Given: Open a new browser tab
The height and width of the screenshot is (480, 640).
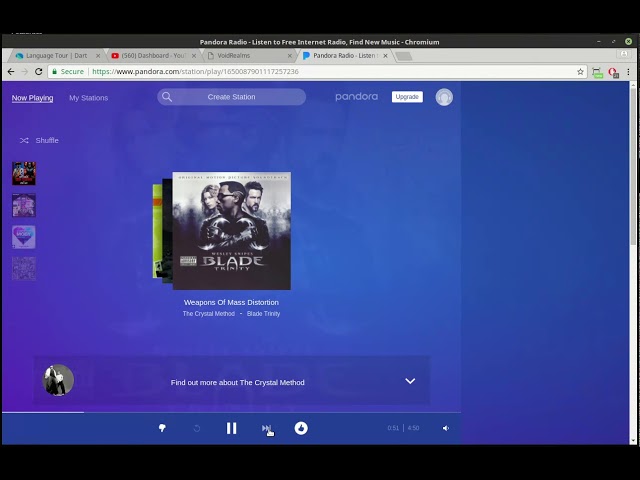Looking at the screenshot, I should [404, 56].
